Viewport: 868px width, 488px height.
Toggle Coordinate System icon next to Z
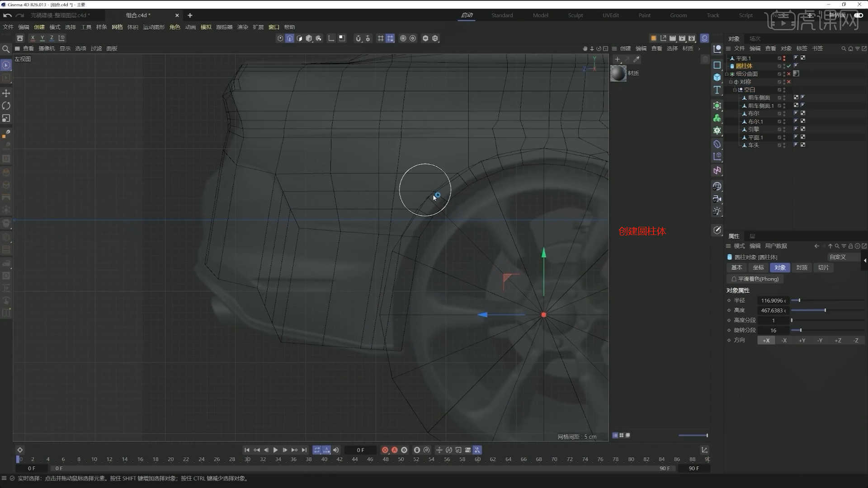point(61,38)
